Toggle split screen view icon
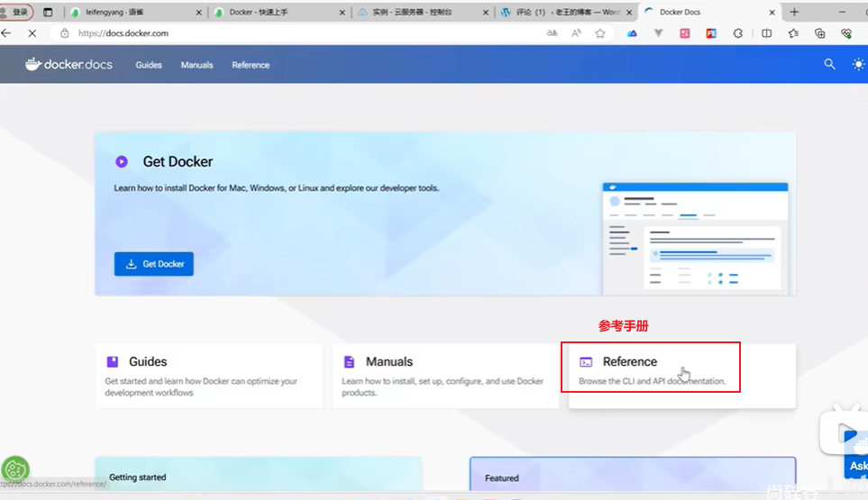 coord(767,33)
